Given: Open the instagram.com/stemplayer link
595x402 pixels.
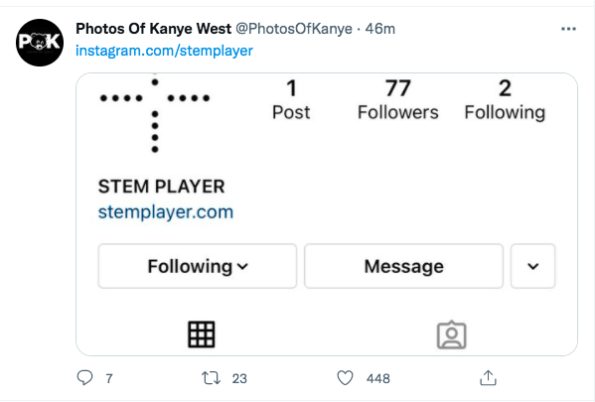Looking at the screenshot, I should click(164, 50).
